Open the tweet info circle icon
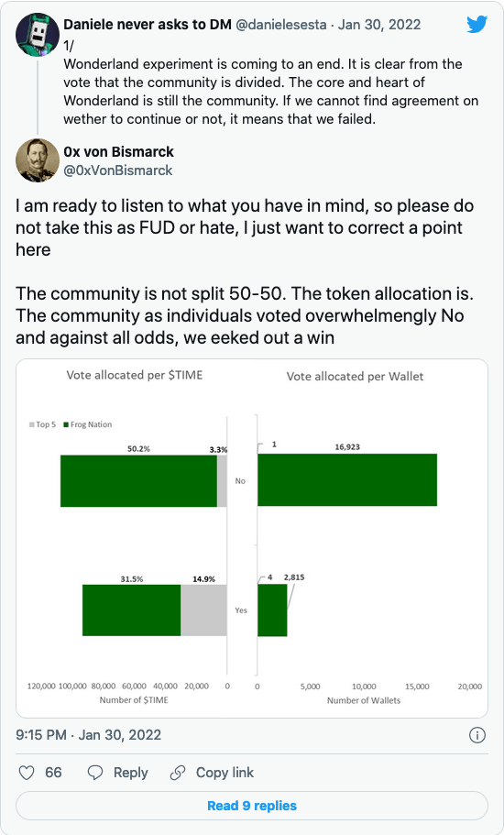 (477, 736)
